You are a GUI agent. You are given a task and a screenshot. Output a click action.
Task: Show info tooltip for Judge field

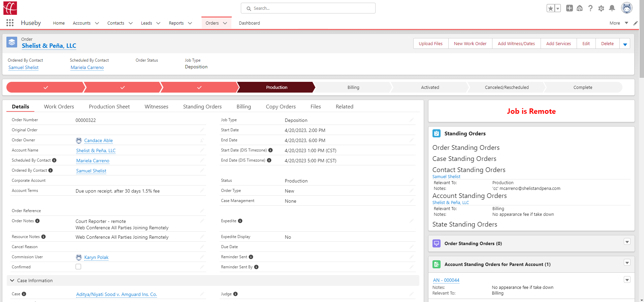[235, 294]
